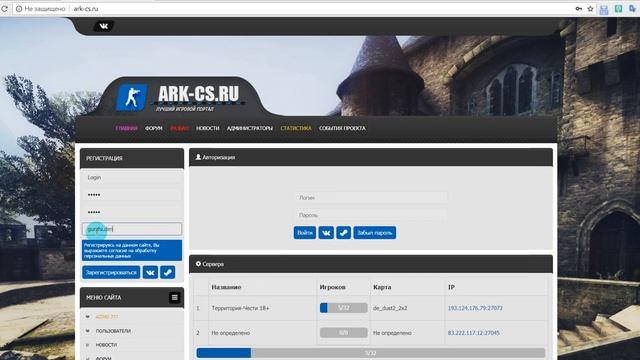Viewport: 640px width, 360px height.
Task: Click the Зарегистрироваться button
Action: click(x=111, y=272)
